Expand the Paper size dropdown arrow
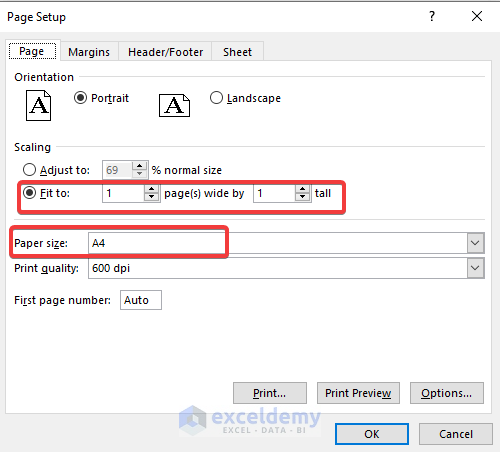This screenshot has height=452, width=500. click(x=475, y=243)
